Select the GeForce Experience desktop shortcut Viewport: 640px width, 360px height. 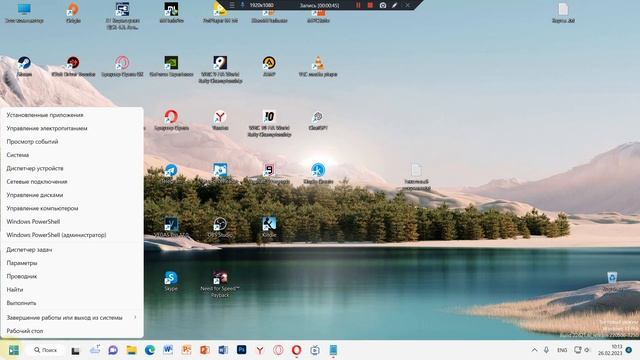click(171, 67)
